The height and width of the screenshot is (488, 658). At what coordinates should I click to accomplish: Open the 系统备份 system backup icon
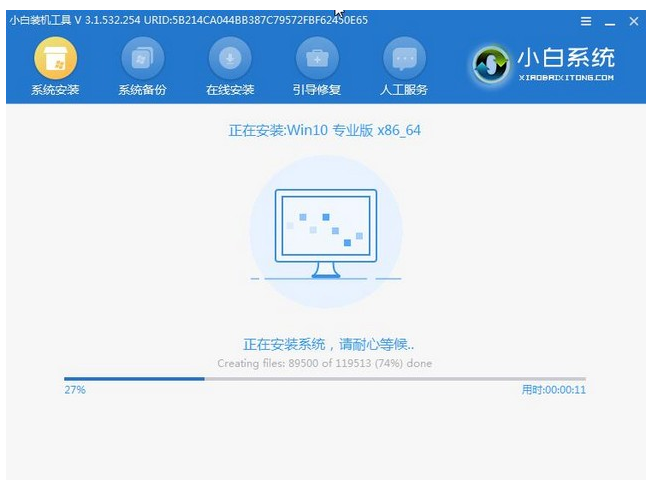[x=143, y=58]
